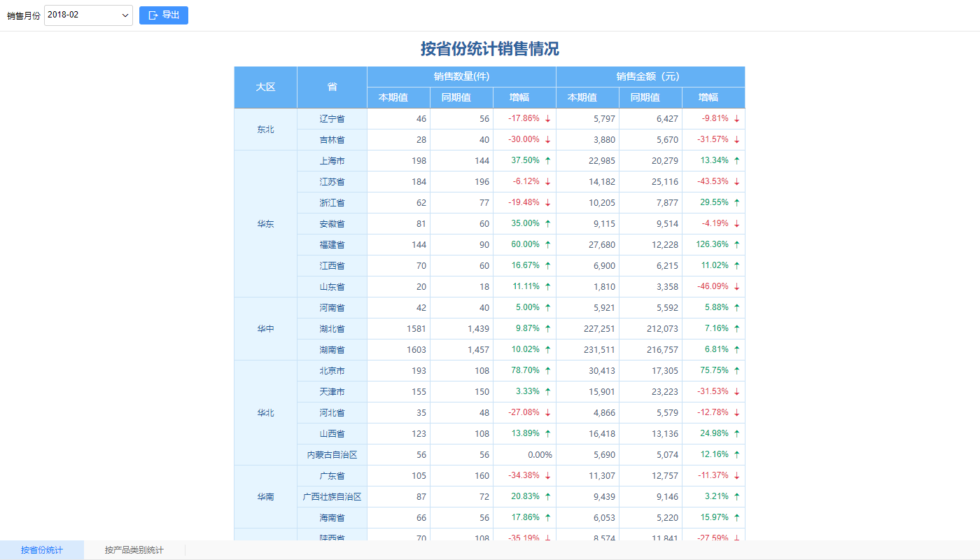Click the 导出 export button
This screenshot has width=980, height=560.
tap(163, 15)
